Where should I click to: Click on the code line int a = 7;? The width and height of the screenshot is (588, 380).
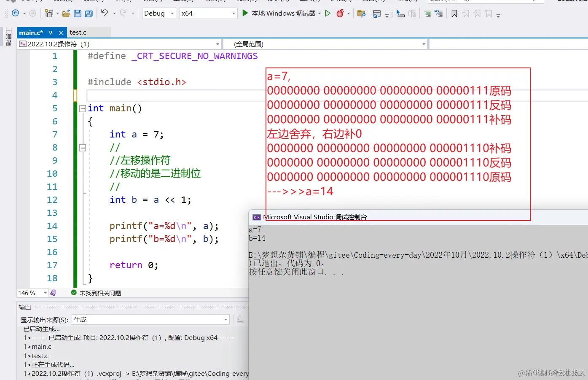[x=137, y=135]
